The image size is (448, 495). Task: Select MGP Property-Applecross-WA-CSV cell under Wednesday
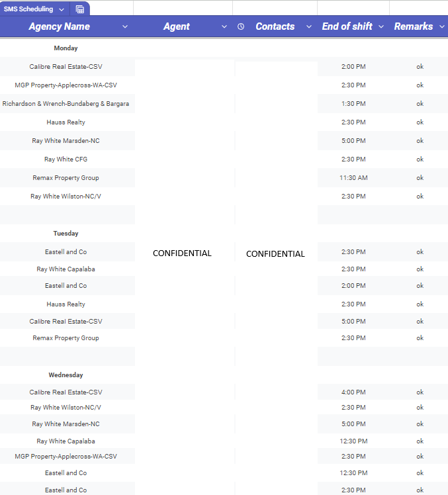pos(66,457)
